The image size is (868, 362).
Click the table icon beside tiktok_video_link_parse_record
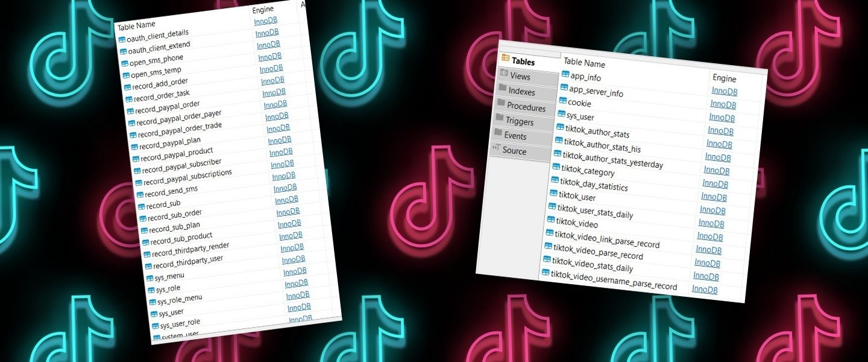[x=550, y=233]
